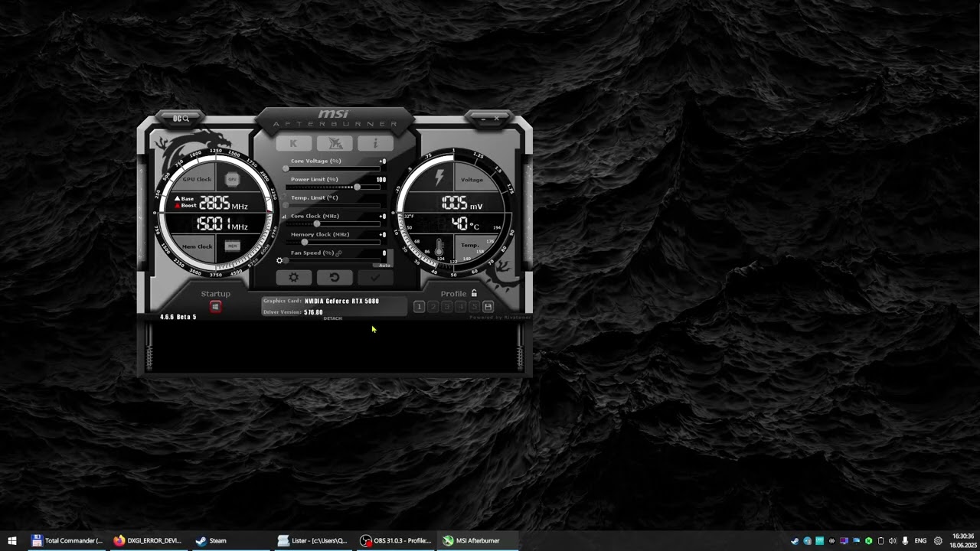
Task: Click the NVIDIA GeForce RTX 5080 text
Action: coord(341,301)
